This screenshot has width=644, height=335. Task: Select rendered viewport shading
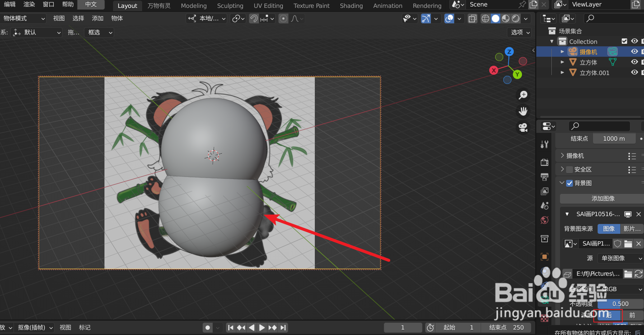516,19
